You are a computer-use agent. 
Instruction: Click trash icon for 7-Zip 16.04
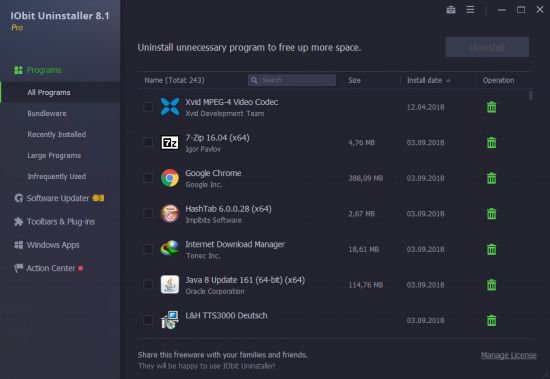[491, 142]
